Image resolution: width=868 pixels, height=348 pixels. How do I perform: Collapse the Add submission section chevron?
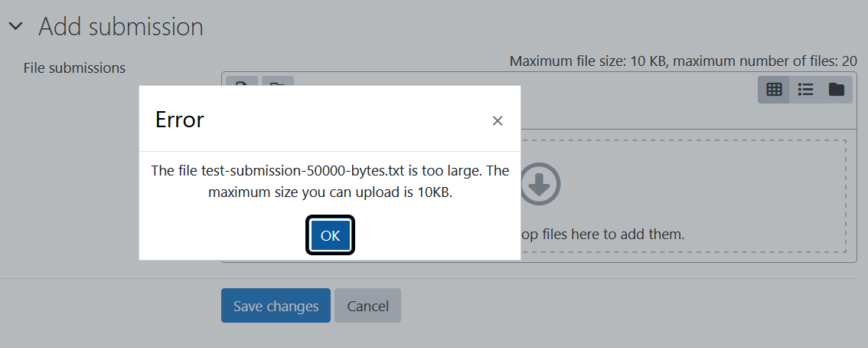pos(16,26)
